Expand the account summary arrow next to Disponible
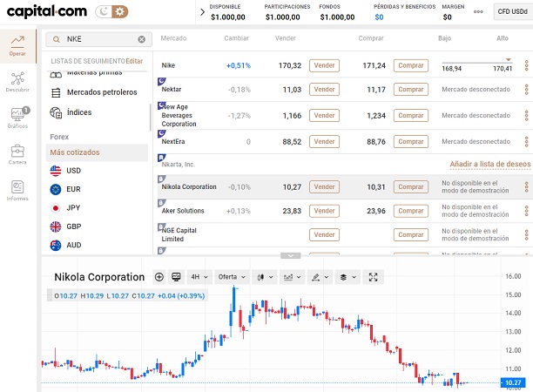The width and height of the screenshot is (533, 392). tap(203, 12)
